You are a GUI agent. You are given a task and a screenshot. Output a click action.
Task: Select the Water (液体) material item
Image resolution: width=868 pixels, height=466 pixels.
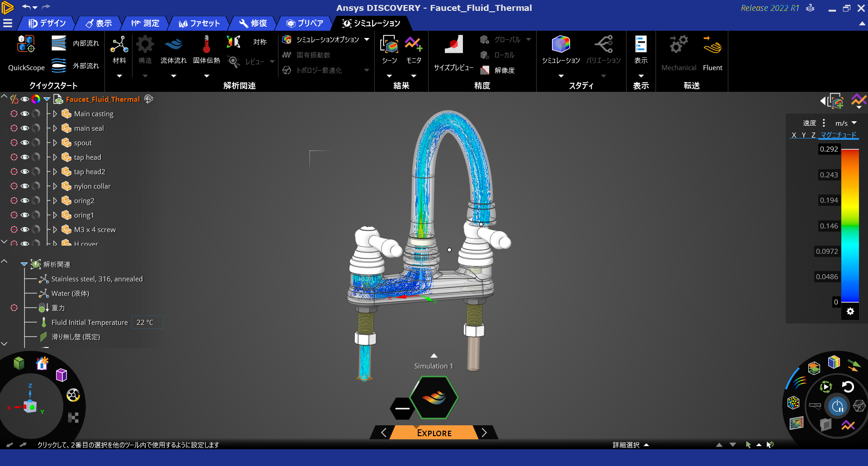click(x=70, y=294)
